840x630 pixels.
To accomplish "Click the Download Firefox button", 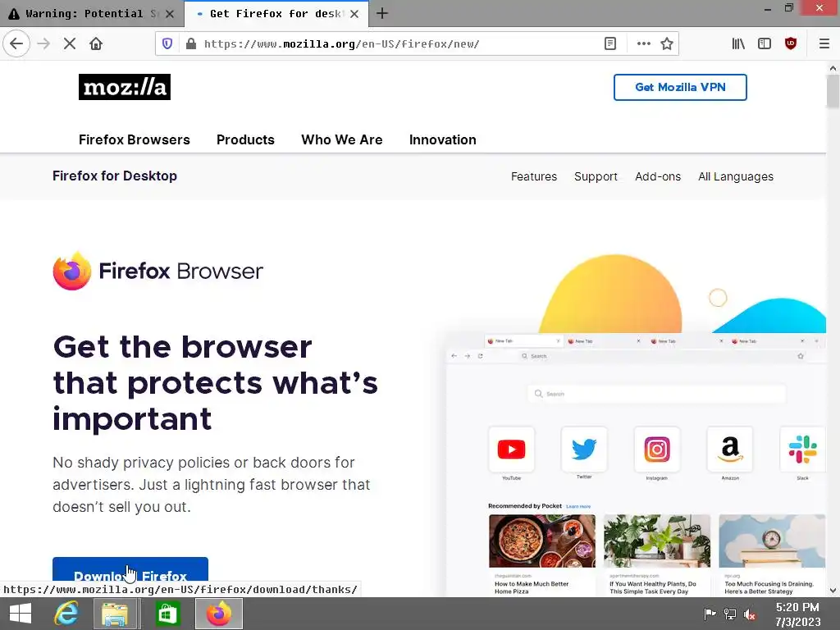I will pos(130,569).
